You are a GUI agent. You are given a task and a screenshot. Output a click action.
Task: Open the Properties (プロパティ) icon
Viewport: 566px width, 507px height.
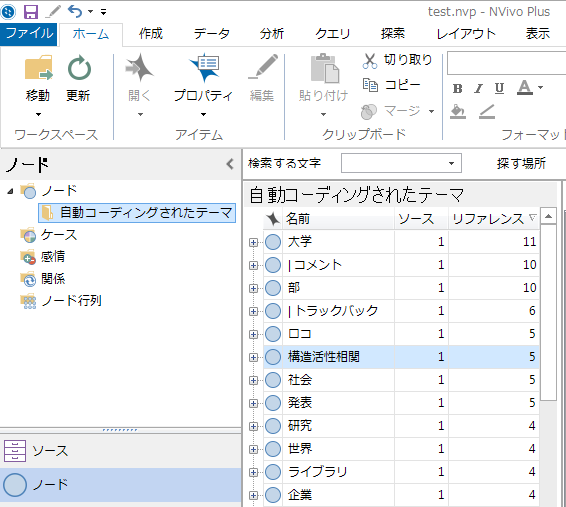click(204, 67)
